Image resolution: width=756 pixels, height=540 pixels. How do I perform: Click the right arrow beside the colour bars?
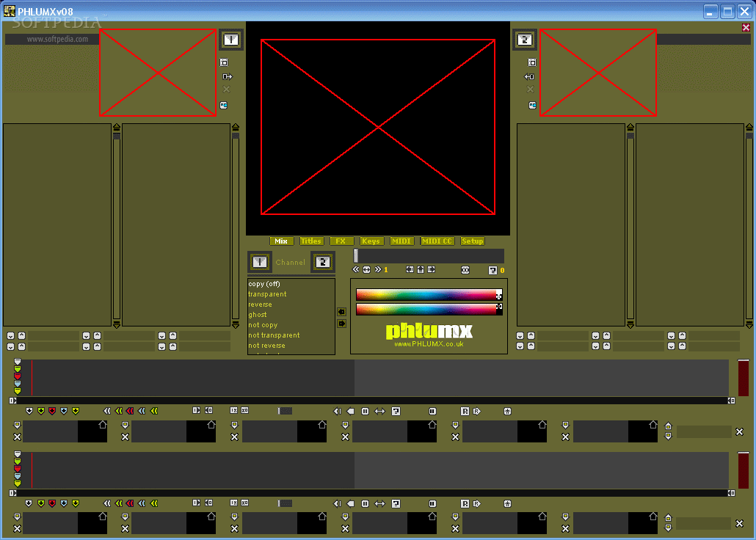pos(341,324)
